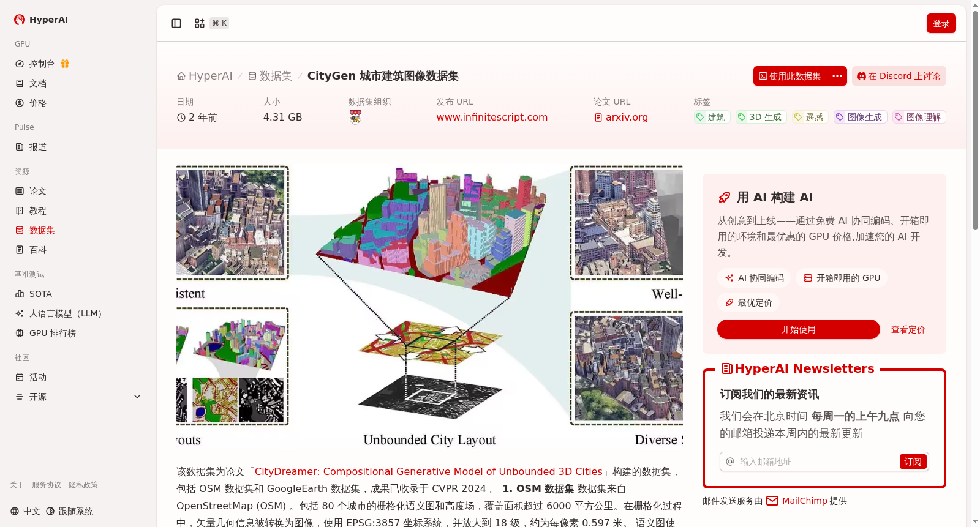The height and width of the screenshot is (527, 980).
Task: Open the 活动 events calendar icon
Action: pyautogui.click(x=20, y=377)
